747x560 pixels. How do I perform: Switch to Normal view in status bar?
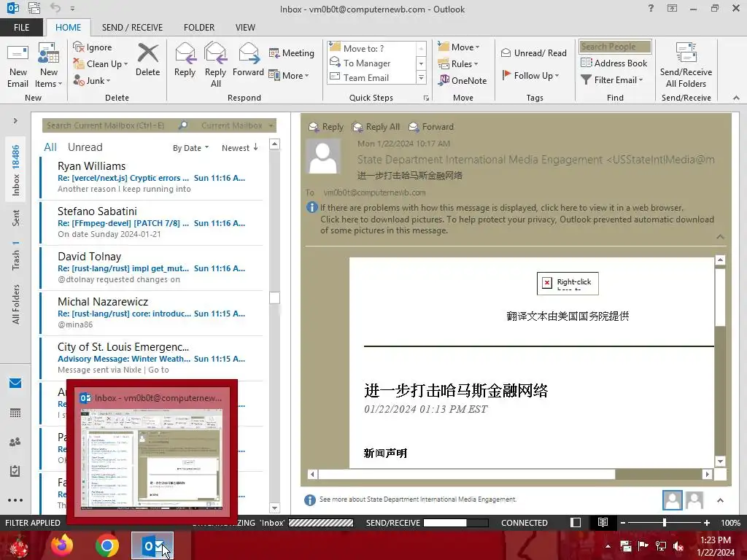(x=576, y=522)
